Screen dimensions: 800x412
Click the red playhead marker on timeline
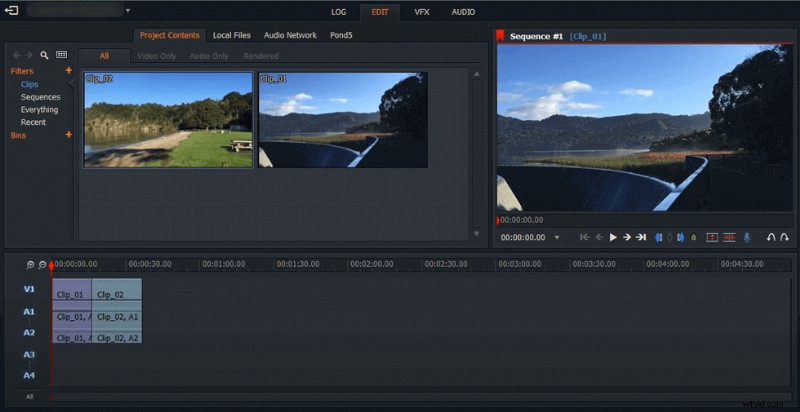[x=51, y=266]
